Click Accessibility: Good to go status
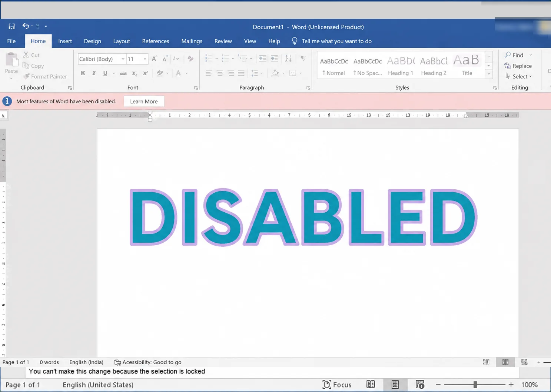The width and height of the screenshot is (551, 392). click(148, 362)
